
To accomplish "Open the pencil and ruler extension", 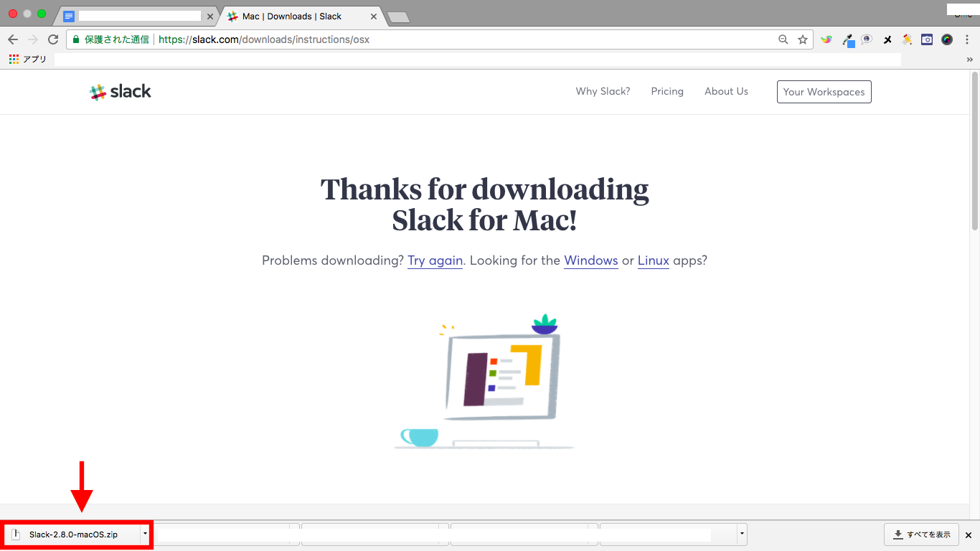I will (x=907, y=39).
